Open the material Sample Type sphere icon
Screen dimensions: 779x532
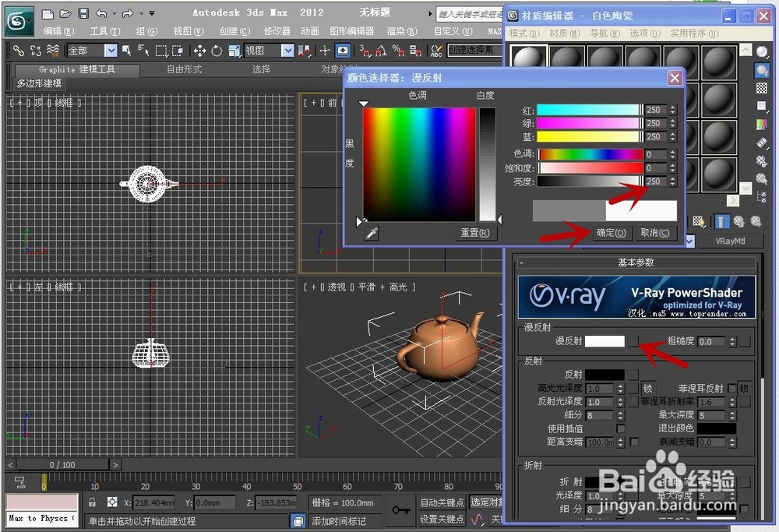[x=760, y=51]
